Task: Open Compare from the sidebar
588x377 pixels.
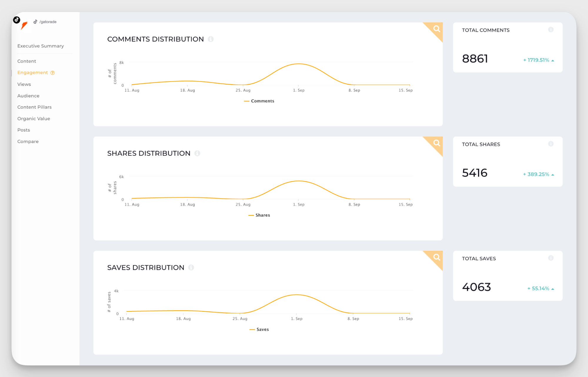Action: (x=28, y=142)
